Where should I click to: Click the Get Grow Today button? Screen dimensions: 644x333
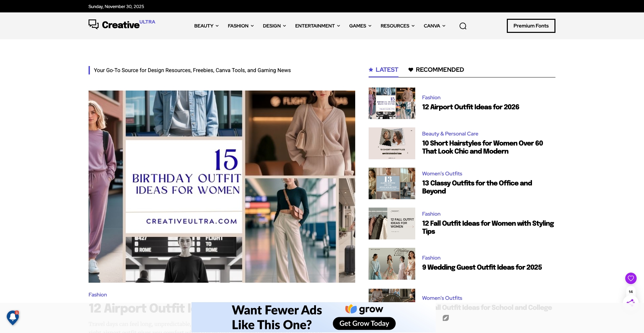point(364,323)
